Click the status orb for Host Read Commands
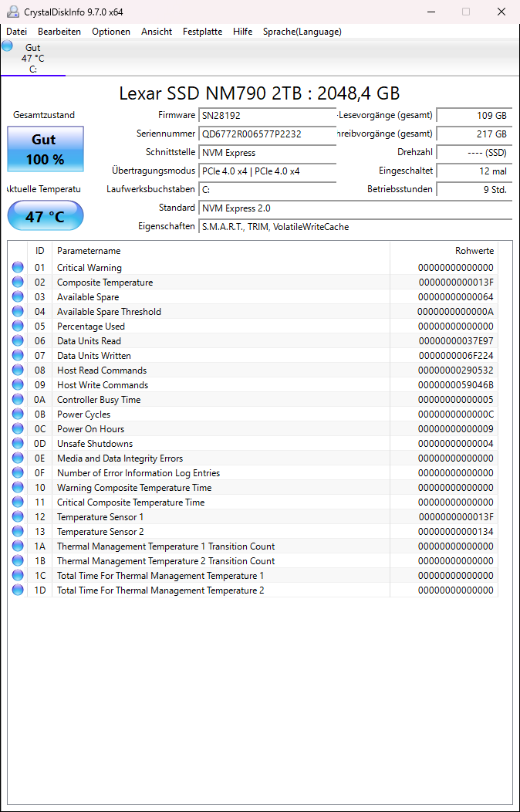 click(18, 370)
